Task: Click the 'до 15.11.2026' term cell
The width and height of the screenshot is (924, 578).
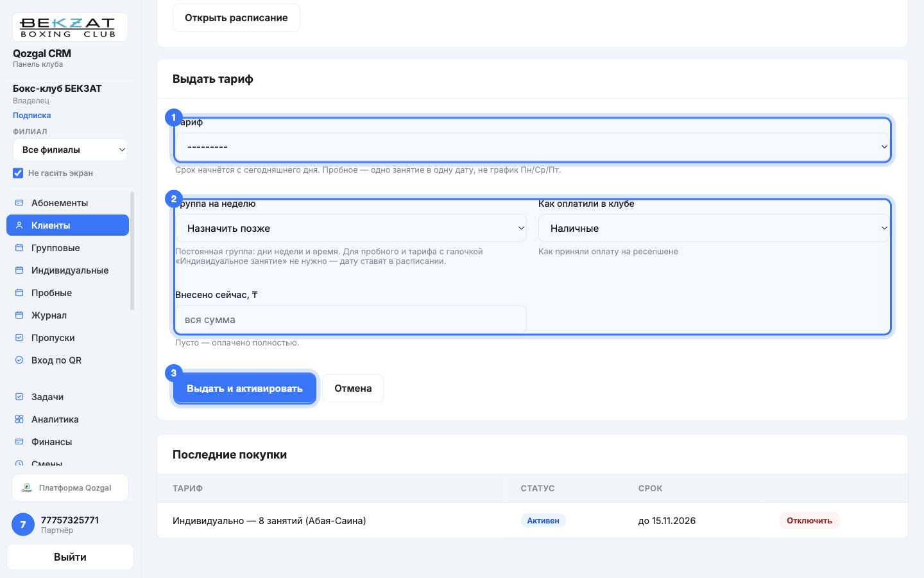Action: [667, 521]
